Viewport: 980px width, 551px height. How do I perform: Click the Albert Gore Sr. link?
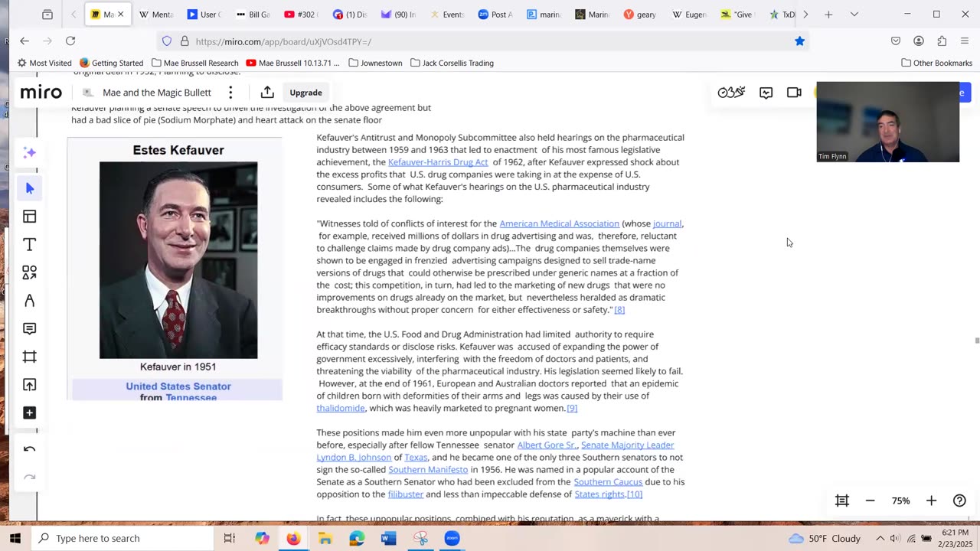point(547,445)
